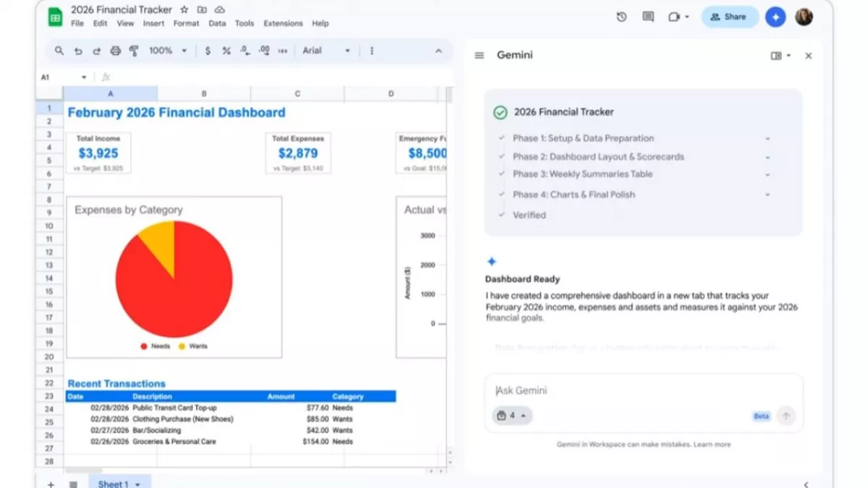Expand Phase 1: Setup & Data Preparation
The width and height of the screenshot is (868, 488).
pos(767,139)
